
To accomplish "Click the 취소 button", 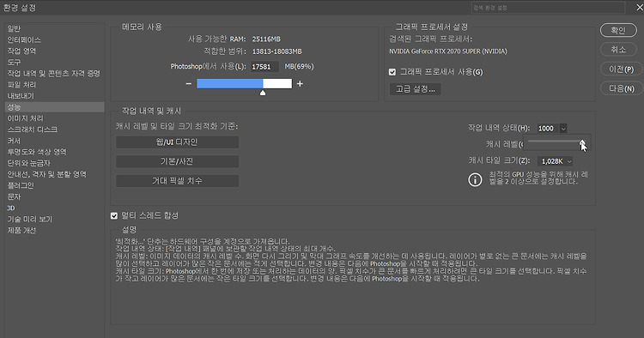I will click(618, 49).
